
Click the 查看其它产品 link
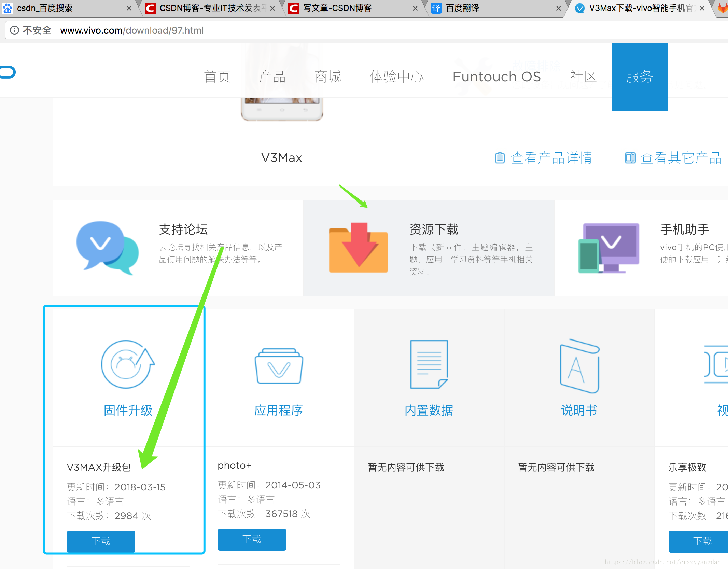point(681,158)
